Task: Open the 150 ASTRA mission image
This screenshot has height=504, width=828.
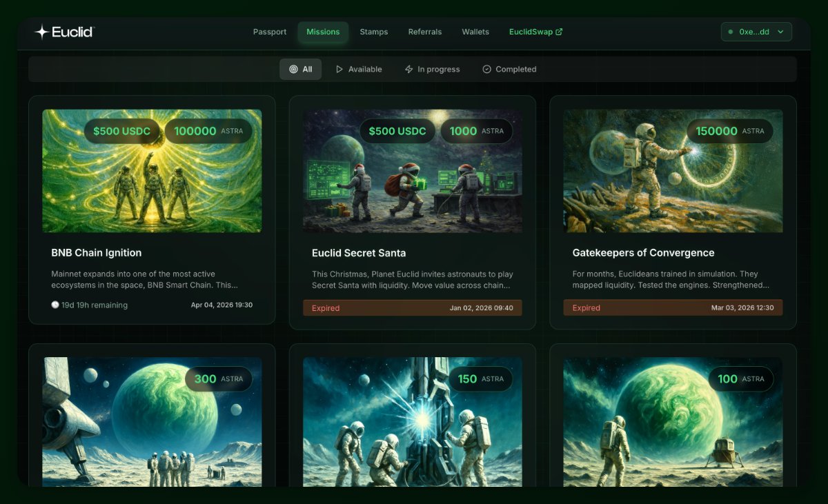Action: 413,422
